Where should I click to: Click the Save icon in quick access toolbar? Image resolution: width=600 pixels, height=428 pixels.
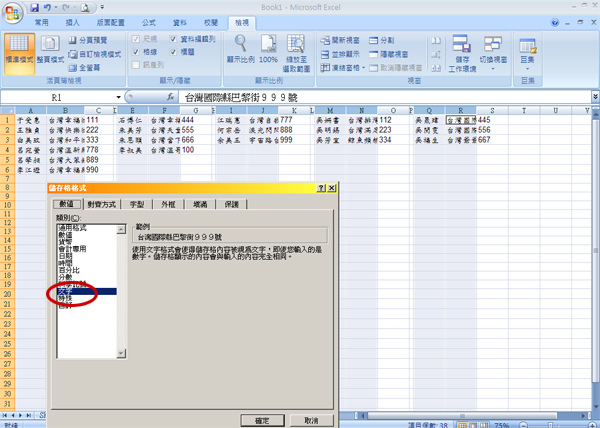34,7
